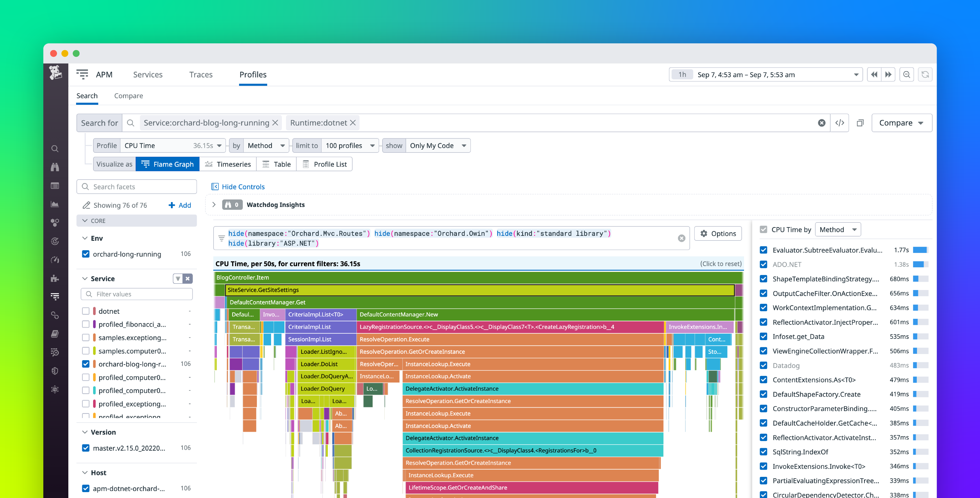This screenshot has height=498, width=980.
Task: Click the Security shield icon in sidebar
Action: pyautogui.click(x=55, y=371)
